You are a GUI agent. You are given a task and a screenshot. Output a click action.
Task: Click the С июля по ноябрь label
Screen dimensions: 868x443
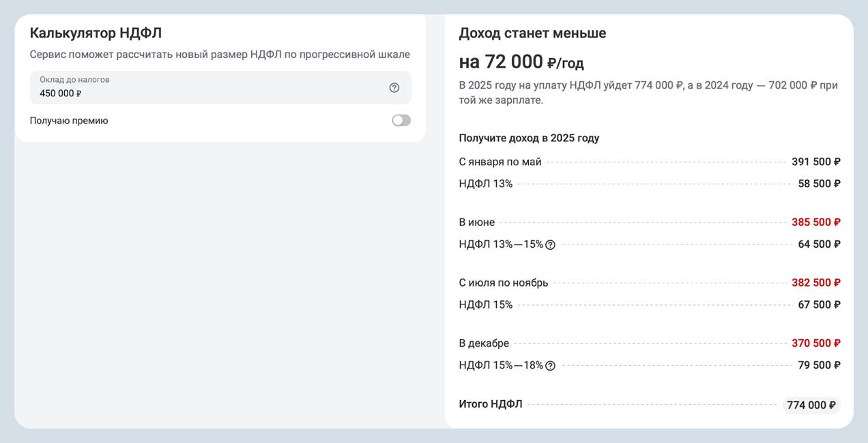pyautogui.click(x=504, y=283)
